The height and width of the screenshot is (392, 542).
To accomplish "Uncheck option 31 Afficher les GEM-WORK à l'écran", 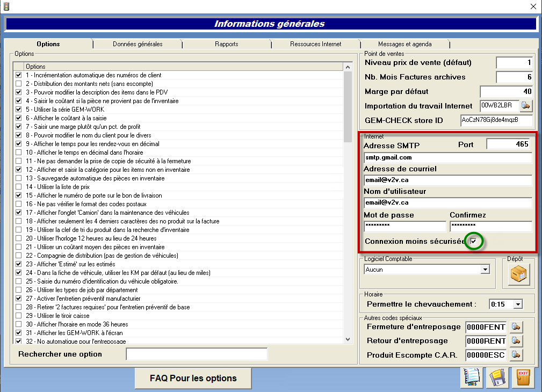I will pos(19,333).
